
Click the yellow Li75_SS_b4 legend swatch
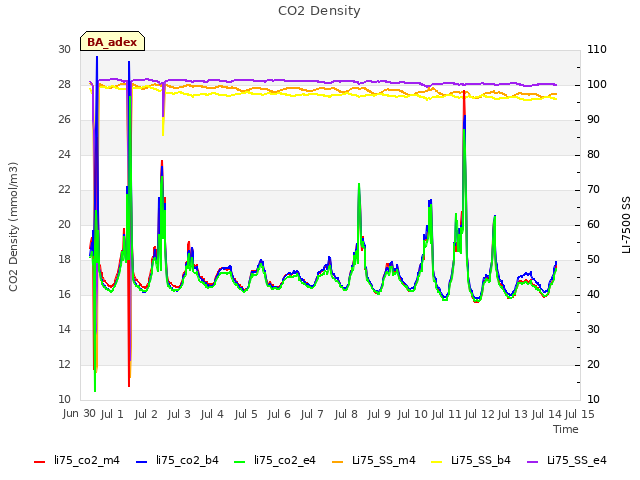[437, 462]
